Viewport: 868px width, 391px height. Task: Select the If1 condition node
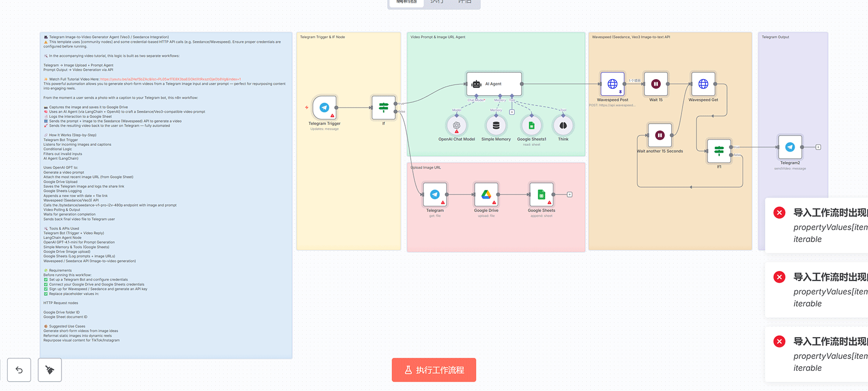pyautogui.click(x=719, y=151)
